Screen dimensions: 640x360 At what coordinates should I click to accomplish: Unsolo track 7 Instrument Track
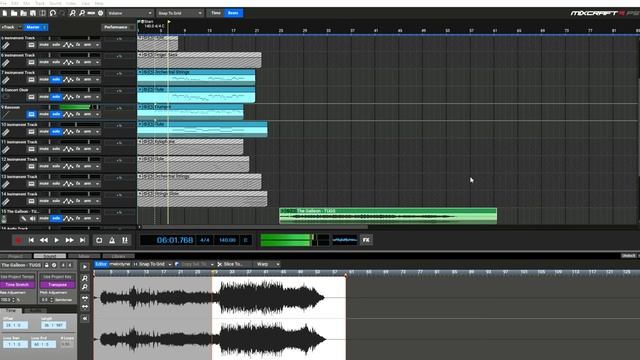click(x=56, y=80)
